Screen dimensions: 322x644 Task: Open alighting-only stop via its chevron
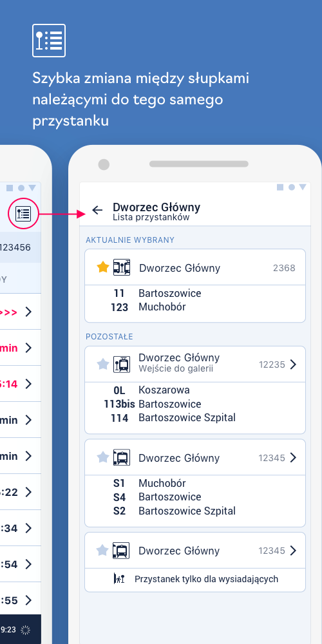[x=293, y=551]
